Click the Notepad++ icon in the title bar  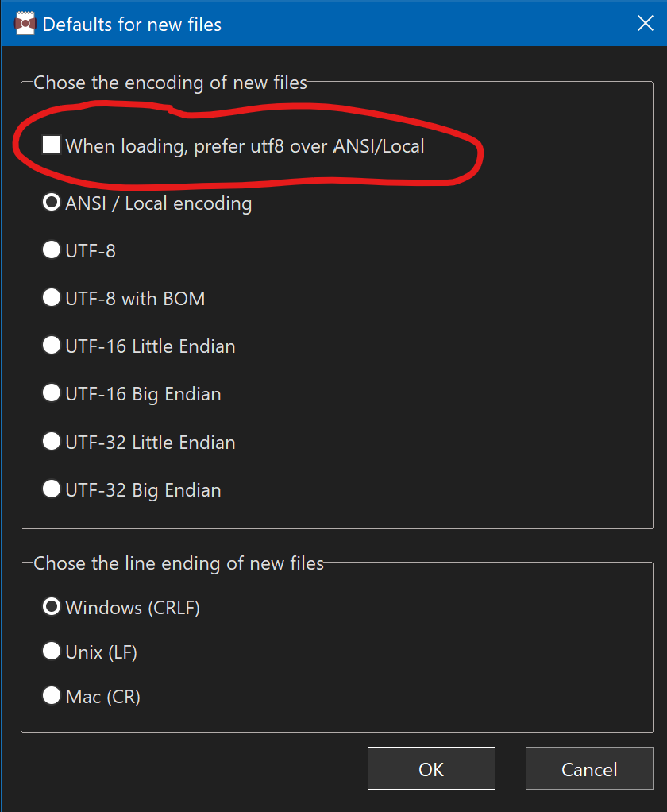point(24,23)
